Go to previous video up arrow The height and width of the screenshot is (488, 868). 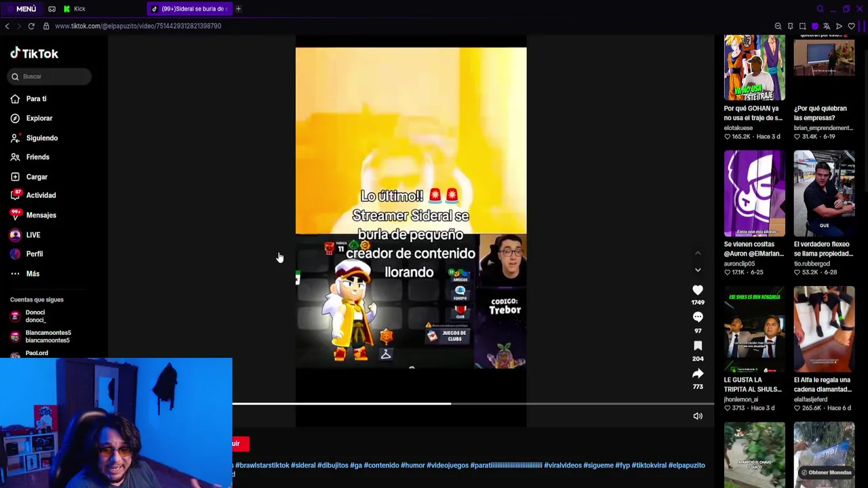tap(698, 253)
